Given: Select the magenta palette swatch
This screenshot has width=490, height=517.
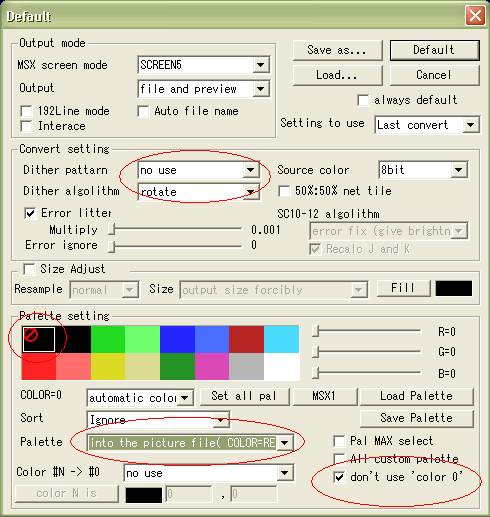Looking at the screenshot, I should pos(212,366).
